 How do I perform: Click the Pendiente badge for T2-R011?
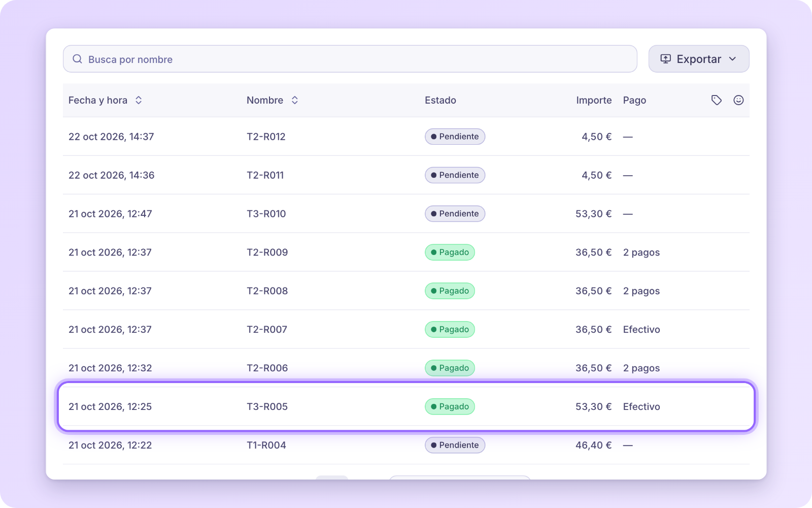tap(455, 175)
